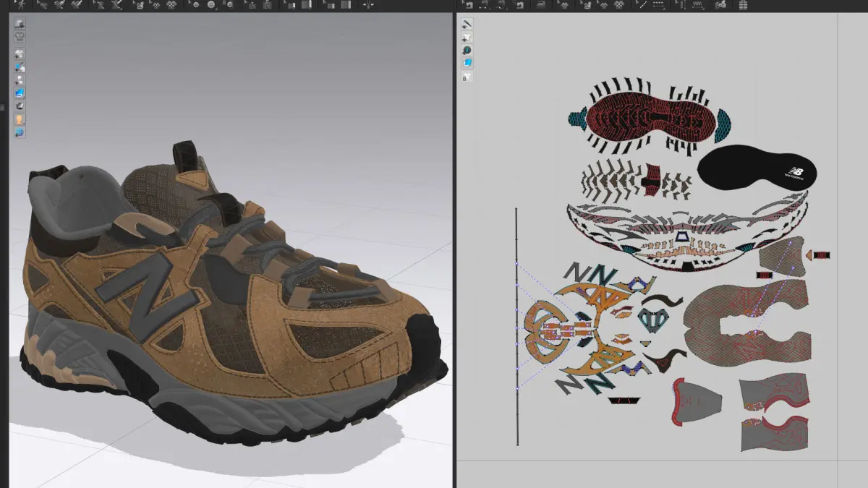
Task: Toggle blue textured surface display in 3D window
Action: point(20,93)
